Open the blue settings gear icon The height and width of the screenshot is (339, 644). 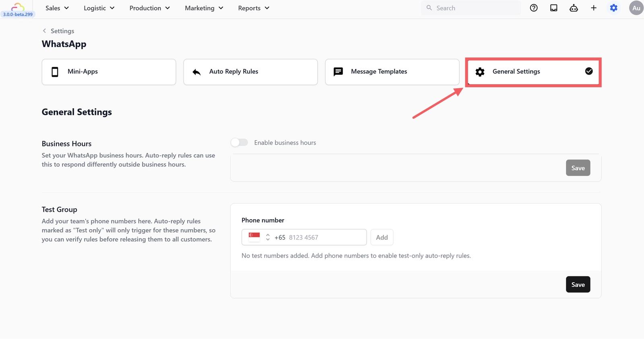[613, 8]
